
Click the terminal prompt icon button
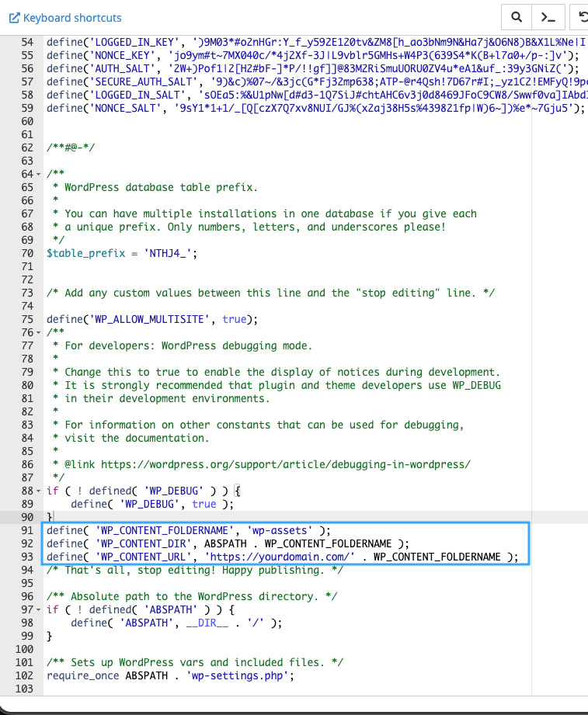pyautogui.click(x=548, y=16)
